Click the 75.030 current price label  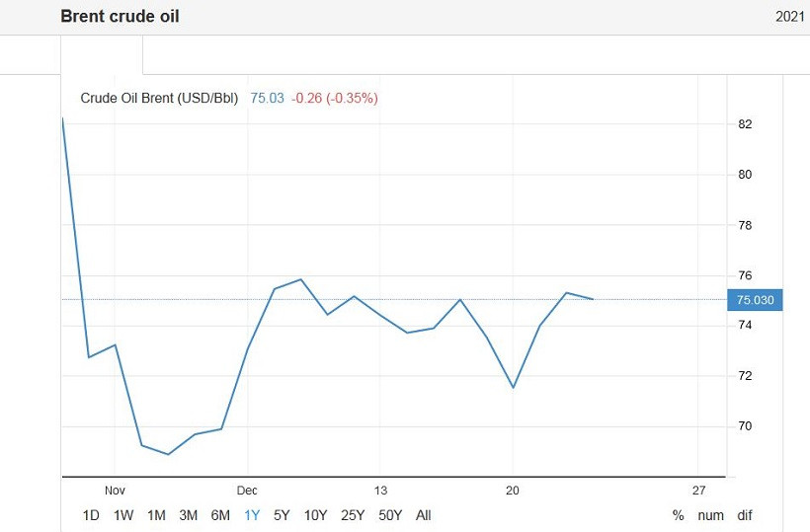[x=754, y=300]
